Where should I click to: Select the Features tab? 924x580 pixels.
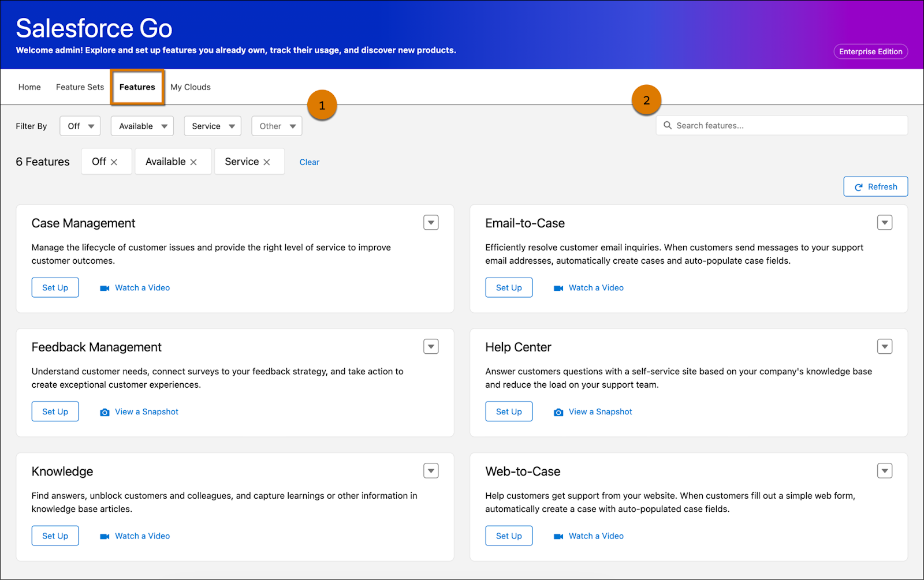pos(137,87)
